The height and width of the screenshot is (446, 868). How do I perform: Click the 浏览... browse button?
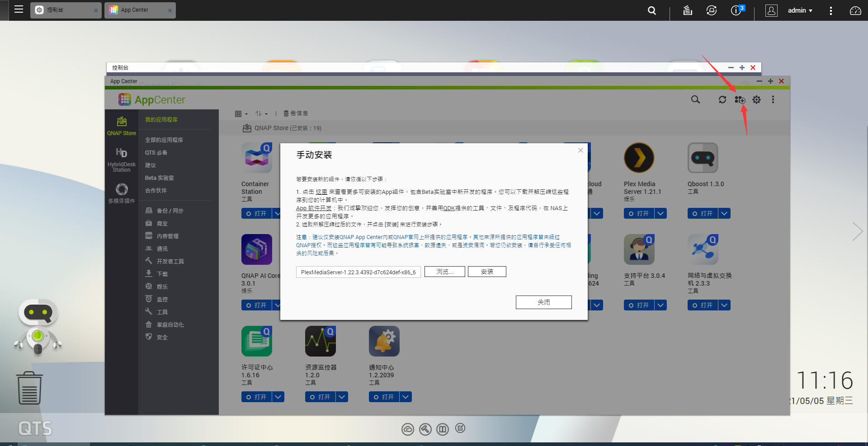[444, 272]
